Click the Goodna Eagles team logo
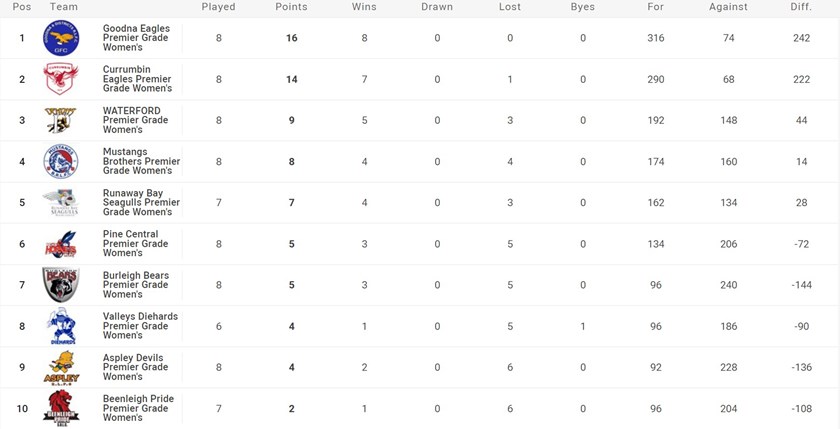Screen dimensions: 840x429 (59, 39)
